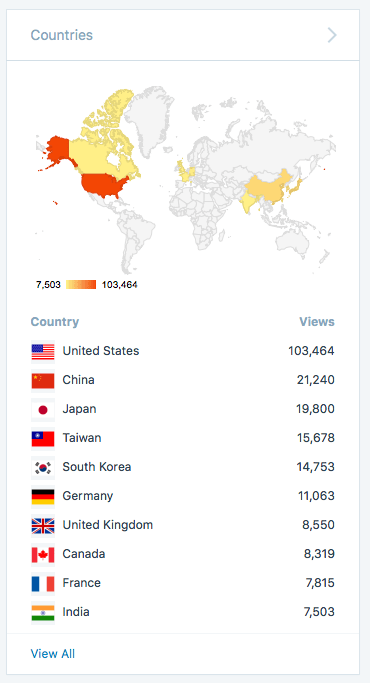Screen dimensions: 370x683
Task: Click the 103,464 views count in table
Action: [x=311, y=351]
